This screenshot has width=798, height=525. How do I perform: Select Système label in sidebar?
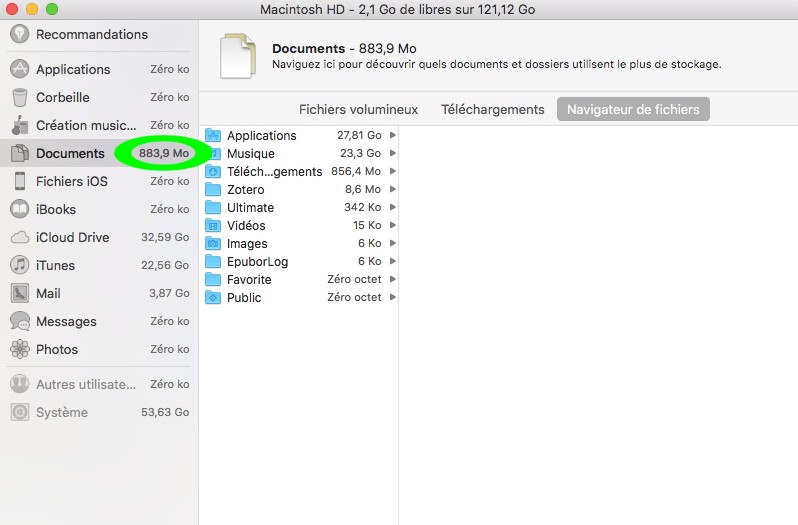(62, 413)
